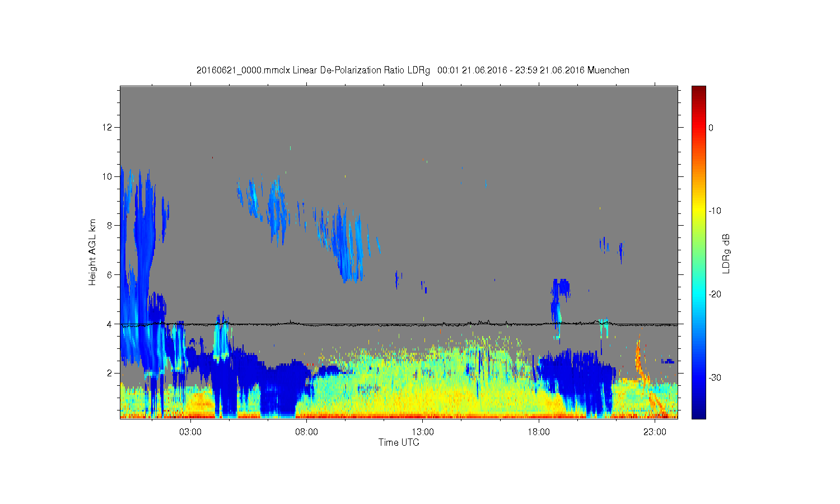Click the black horizontal line at 4 km
The width and height of the screenshot is (840, 504).
tap(399, 324)
